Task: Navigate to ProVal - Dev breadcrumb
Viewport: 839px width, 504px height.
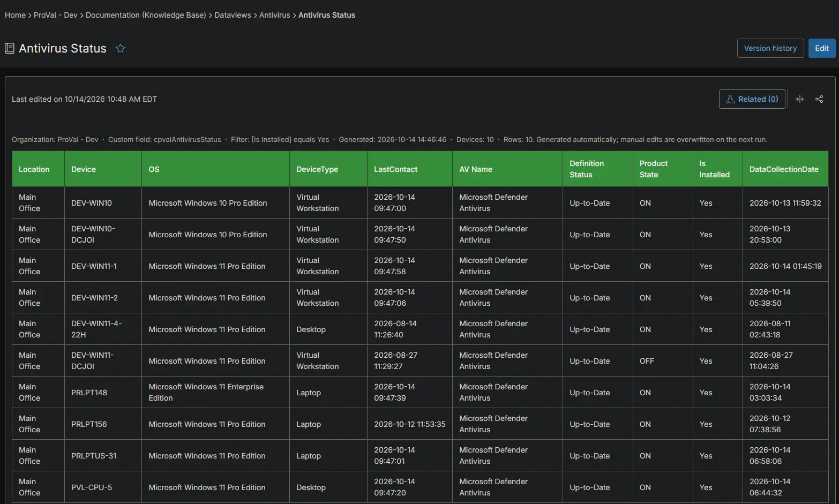Action: click(56, 15)
